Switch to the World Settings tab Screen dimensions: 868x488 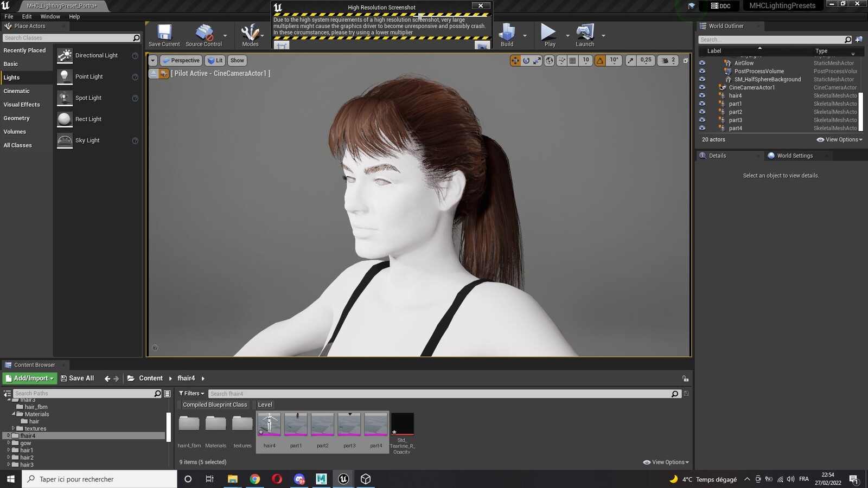coord(795,156)
